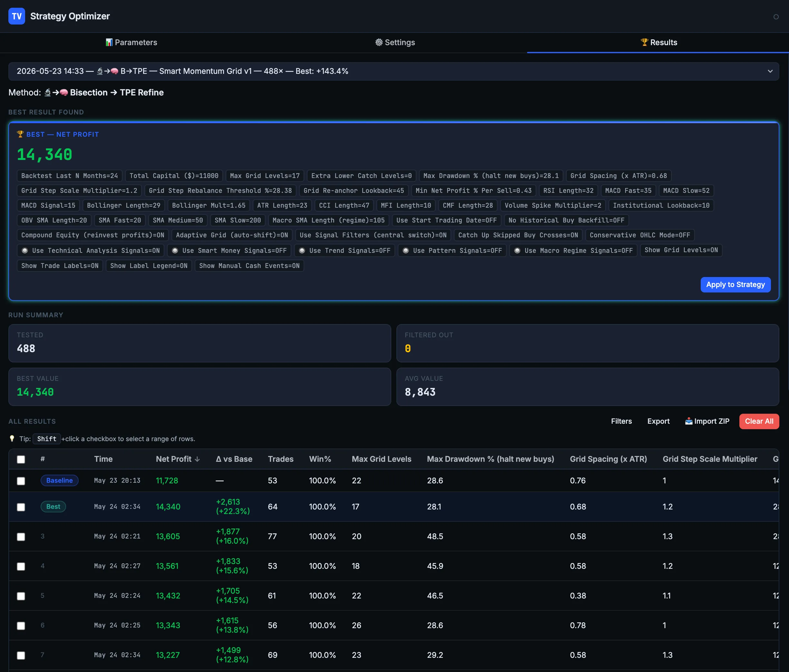Screen dimensions: 789x672
Task: Click the Filtered Out value 0
Action: (408, 349)
